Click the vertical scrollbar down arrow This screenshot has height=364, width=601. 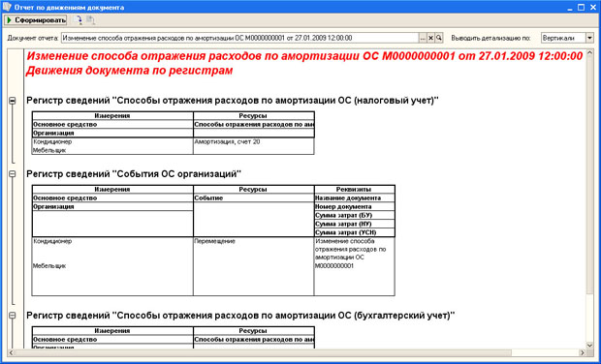[590, 345]
